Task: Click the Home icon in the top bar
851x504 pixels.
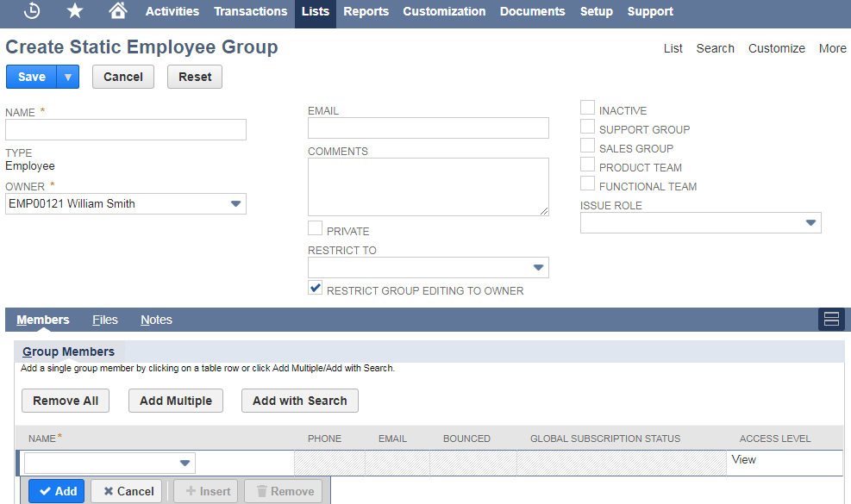Action: point(117,11)
